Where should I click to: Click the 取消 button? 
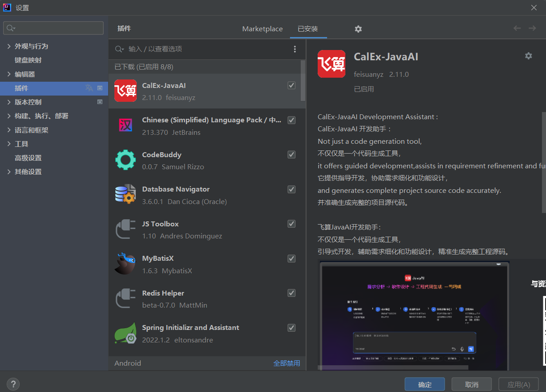[471, 384]
